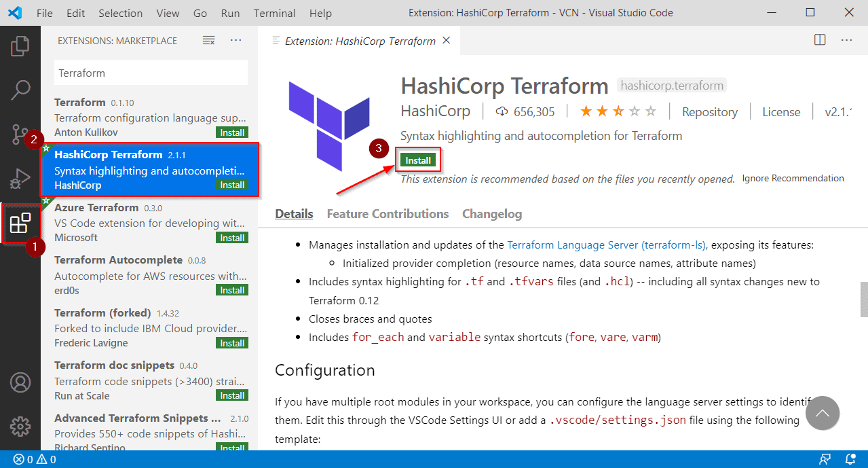Open the Accounts icon
This screenshot has height=468, width=868.
pyautogui.click(x=20, y=382)
